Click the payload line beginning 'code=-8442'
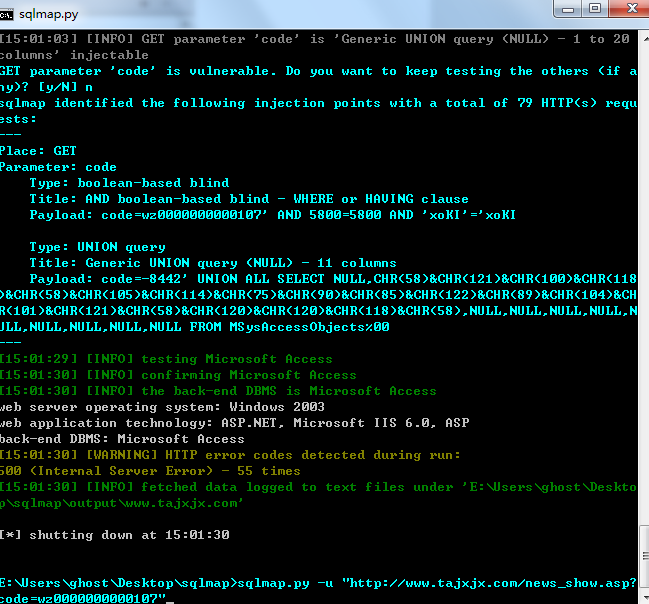 click(x=333, y=279)
